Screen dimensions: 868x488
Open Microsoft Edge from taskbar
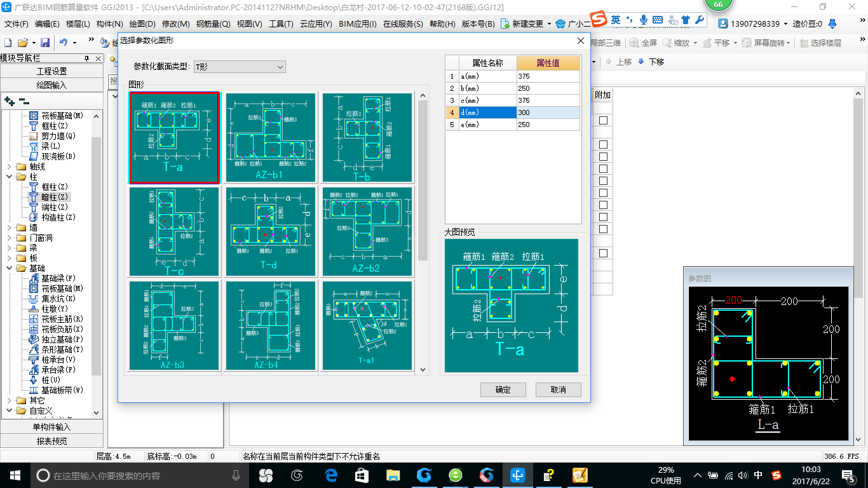(x=331, y=475)
